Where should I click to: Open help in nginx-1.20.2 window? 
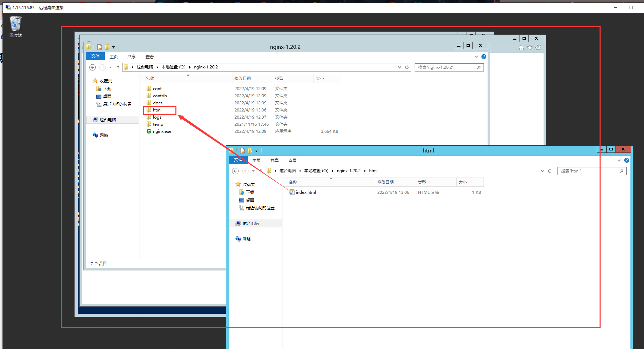click(484, 57)
